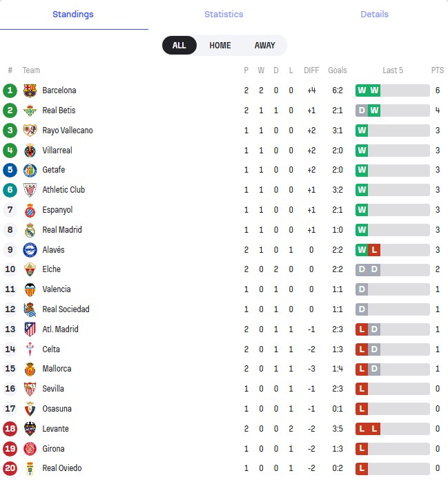Viewport: 448px width, 480px height.
Task: Click the Girona club crest icon
Action: click(x=30, y=448)
